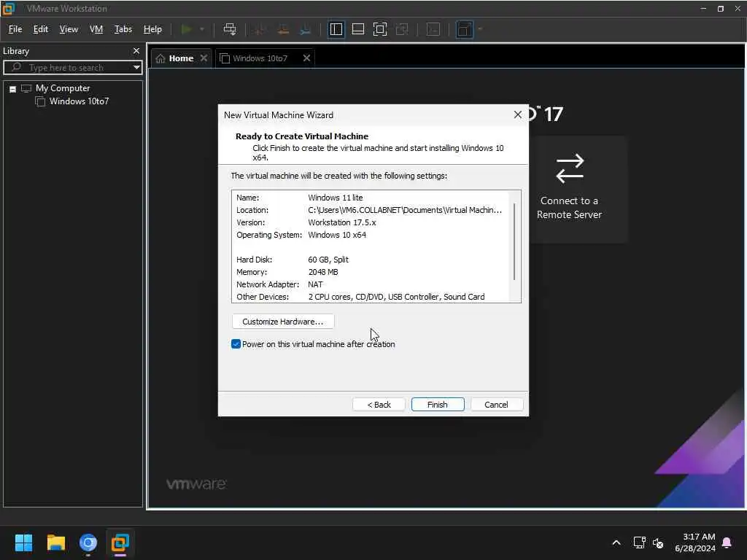The width and height of the screenshot is (747, 560).
Task: Toggle the thumbnail bar view icon
Action: pyautogui.click(x=357, y=29)
